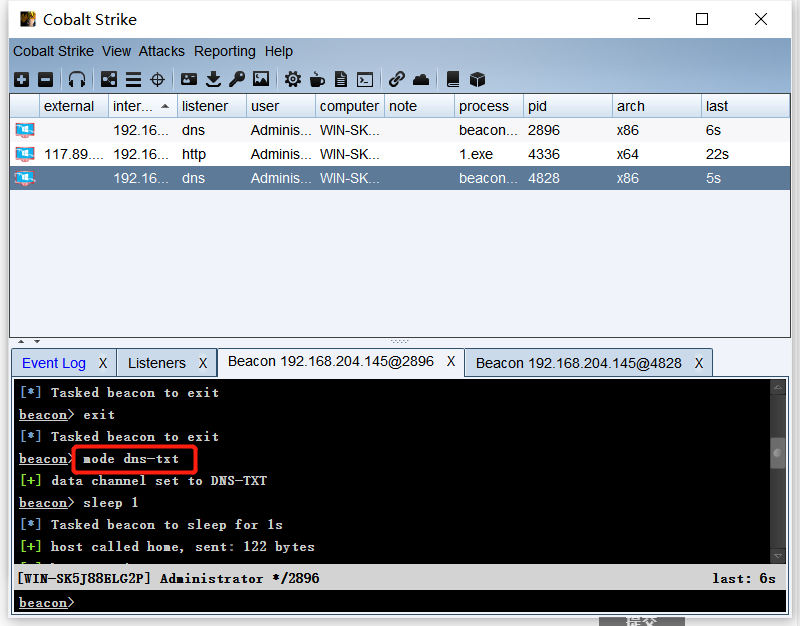Click the beacon command input field
This screenshot has height=626, width=800.
pyautogui.click(x=400, y=603)
